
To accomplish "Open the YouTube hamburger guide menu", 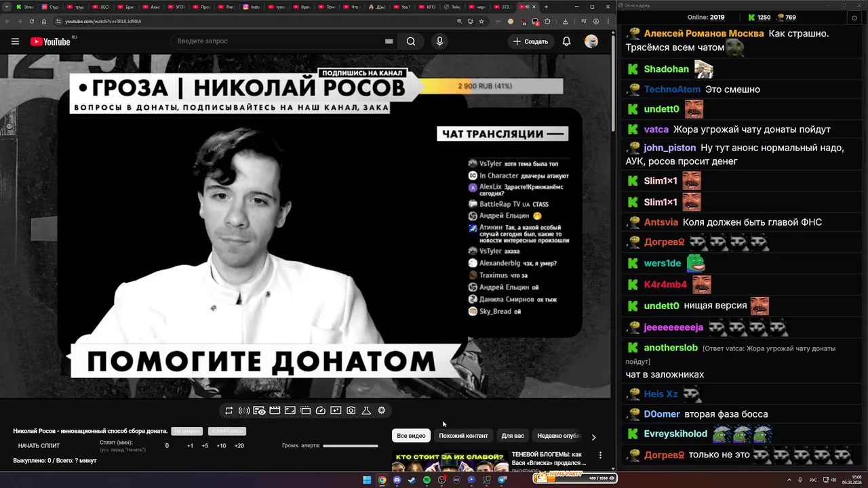I will [15, 41].
